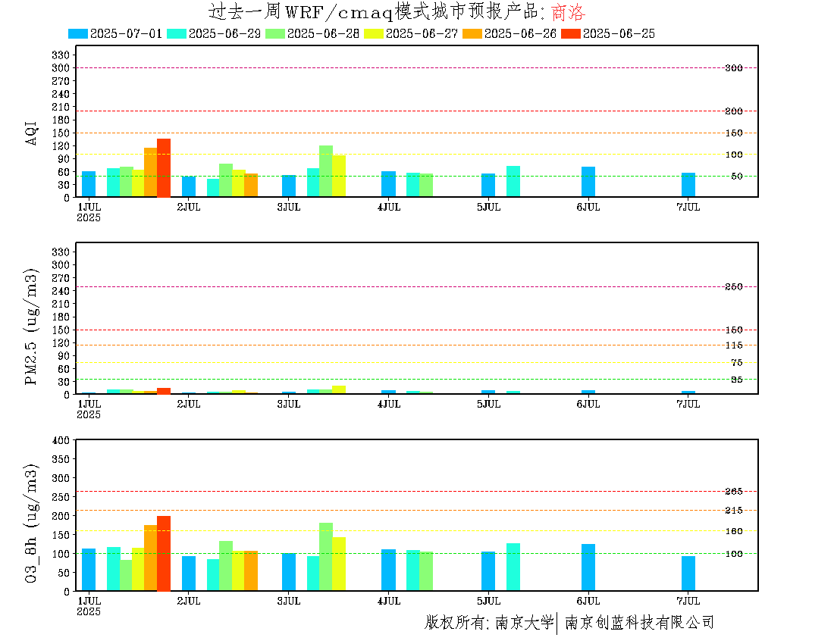Viewport: 834px width, 644px height.
Task: Click the orange 2JUL bar in the O3_8h chart
Action: (x=251, y=571)
